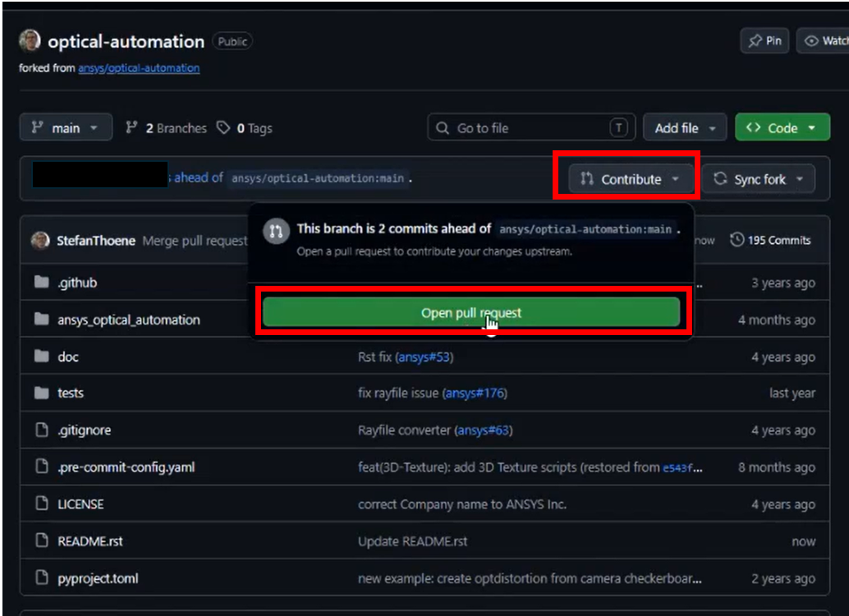Image resolution: width=849 pixels, height=616 pixels.
Task: Open the ansys#63 link in the .gitignore row
Action: click(x=484, y=430)
